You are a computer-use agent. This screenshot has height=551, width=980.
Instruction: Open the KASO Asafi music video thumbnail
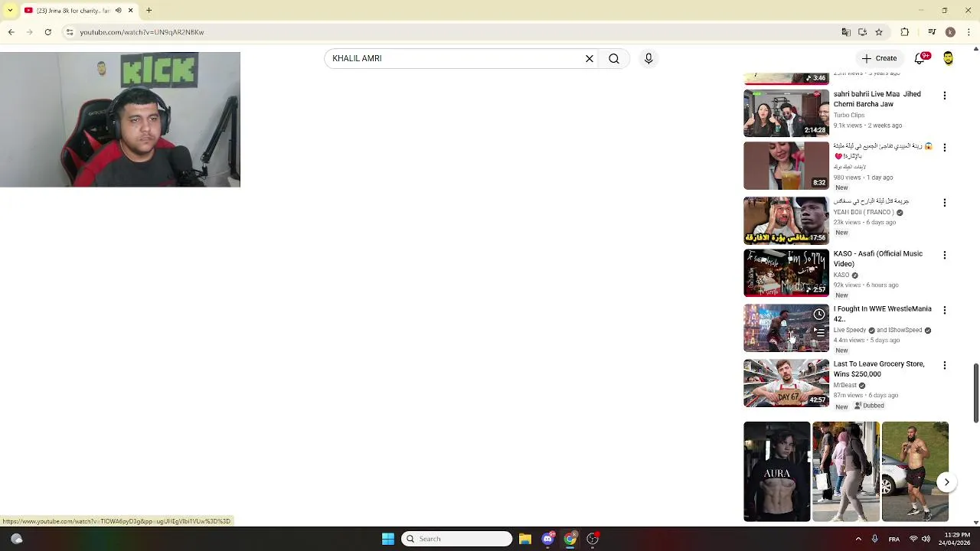(786, 272)
